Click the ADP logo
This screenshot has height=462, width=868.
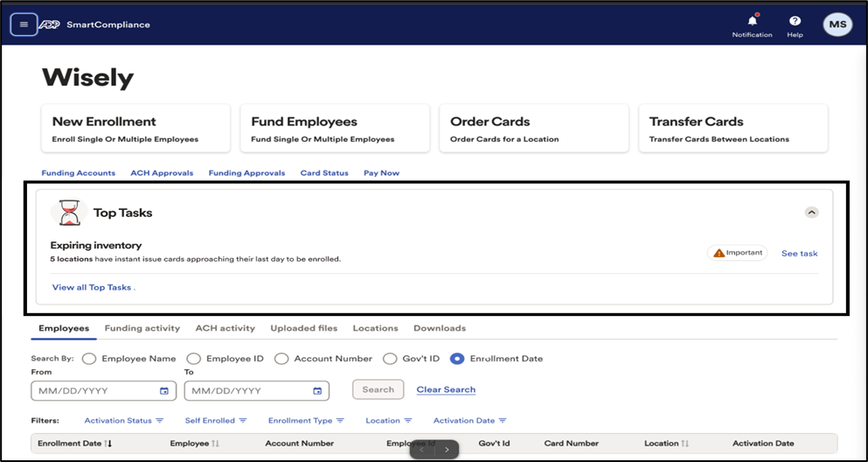(x=50, y=24)
